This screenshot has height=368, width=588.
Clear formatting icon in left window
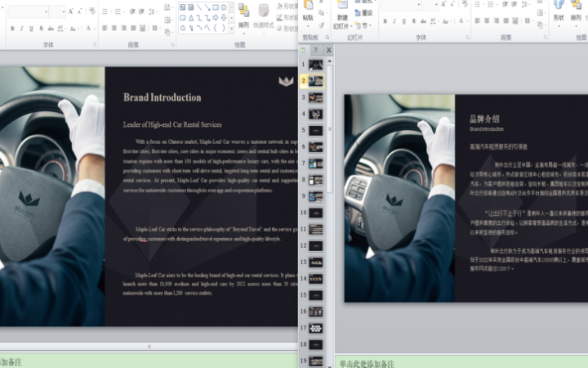pos(92,11)
